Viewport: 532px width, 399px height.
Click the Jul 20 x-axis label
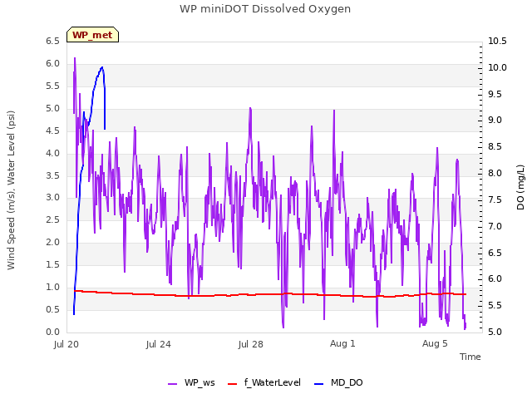tap(66, 344)
